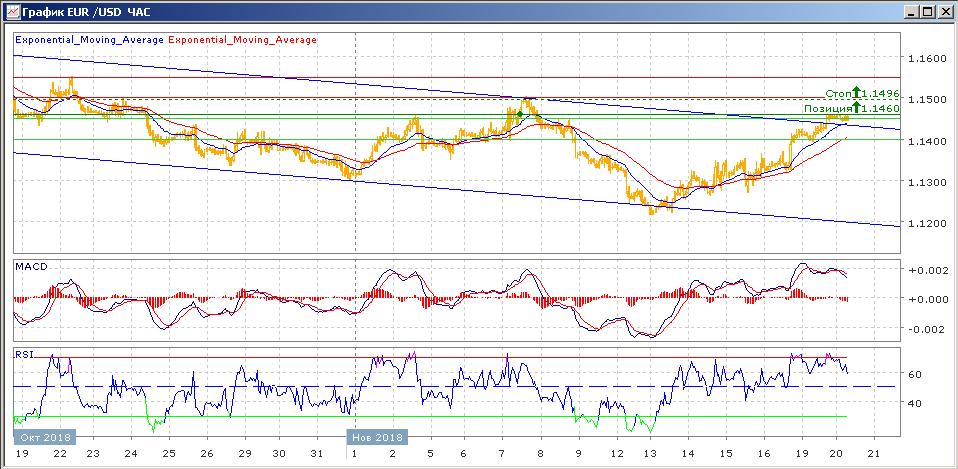Click the red Exponential_Moving_Average legend label
The height and width of the screenshot is (469, 958).
point(243,40)
